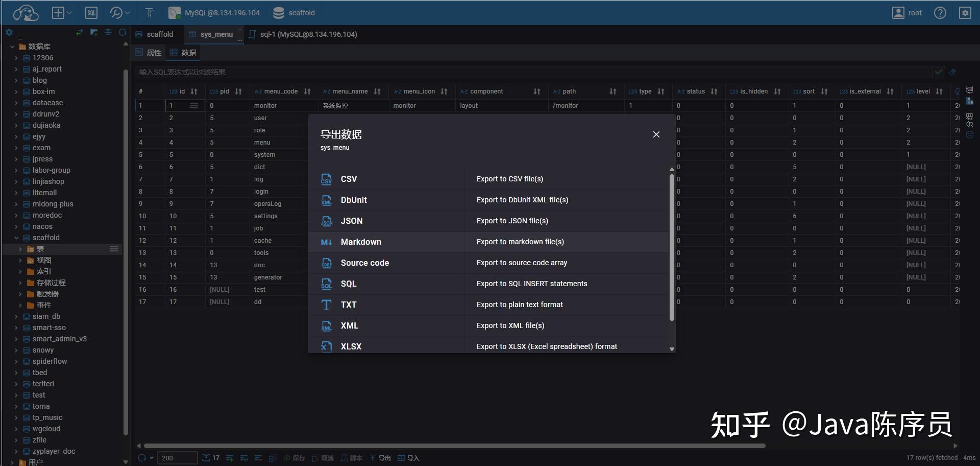
Task: Open the auto-refresh dropdown arrow in bottom toolbar
Action: pos(152,458)
